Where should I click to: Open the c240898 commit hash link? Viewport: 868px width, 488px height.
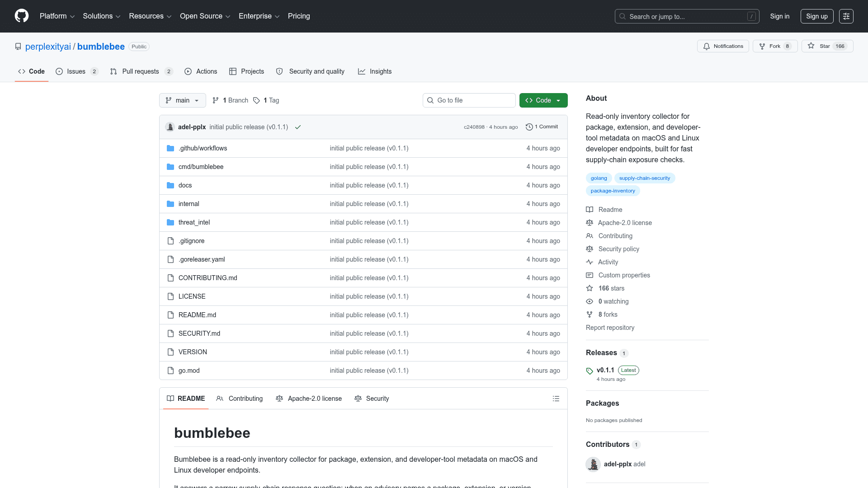click(474, 127)
